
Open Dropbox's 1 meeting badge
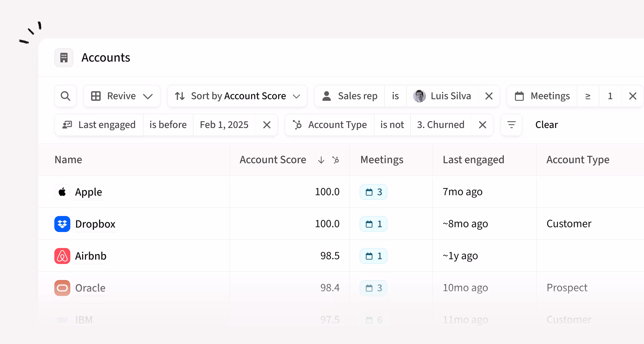(x=374, y=224)
